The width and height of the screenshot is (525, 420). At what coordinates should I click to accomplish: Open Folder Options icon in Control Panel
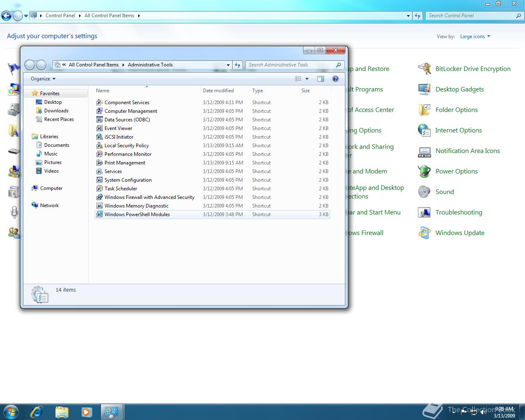(425, 110)
